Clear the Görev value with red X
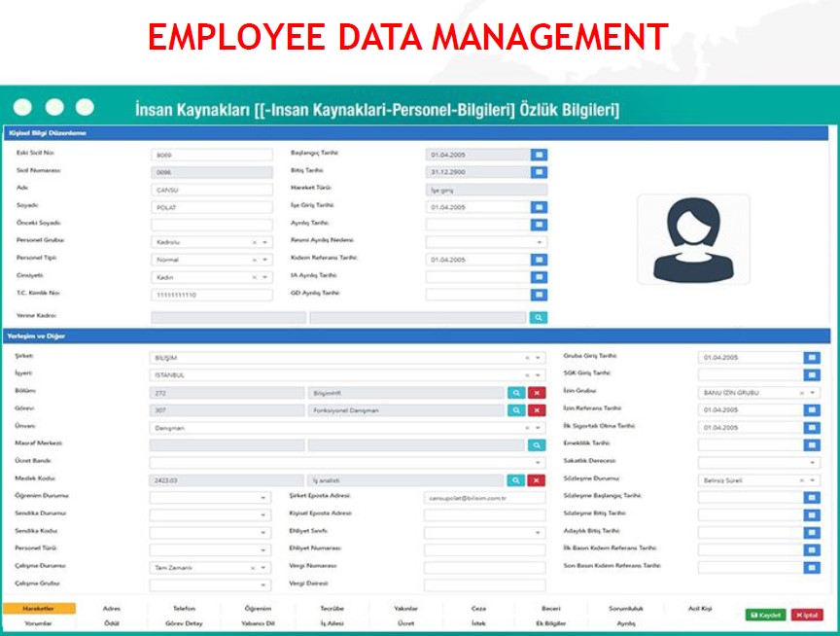840x636 pixels. click(537, 410)
